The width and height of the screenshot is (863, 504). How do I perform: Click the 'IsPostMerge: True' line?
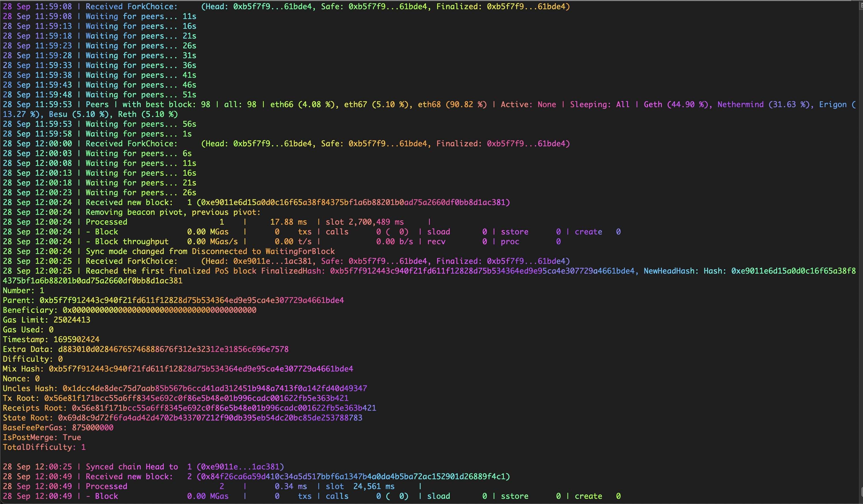pos(42,438)
